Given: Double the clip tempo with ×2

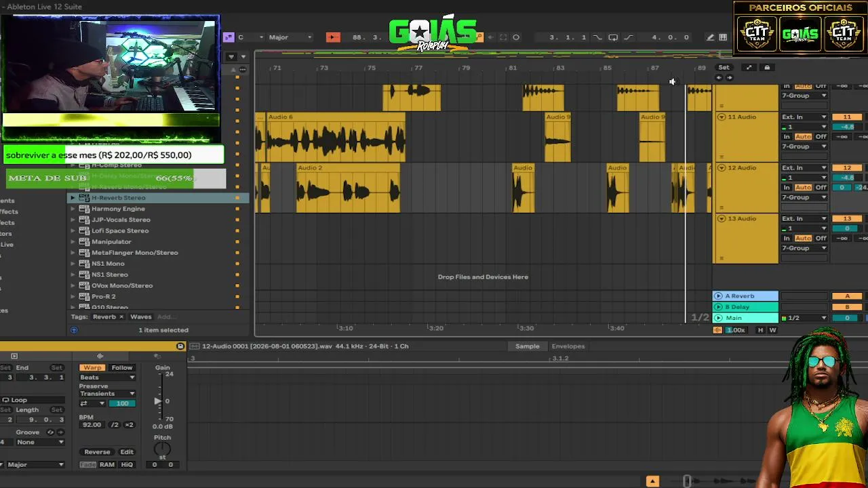Looking at the screenshot, I should click(129, 425).
